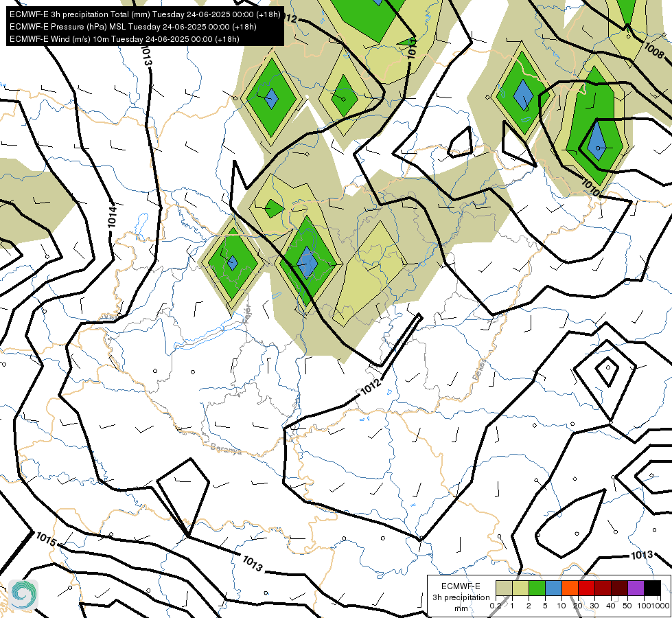
Task: Click the 1013 isobar label beside the legend
Action: (x=642, y=556)
